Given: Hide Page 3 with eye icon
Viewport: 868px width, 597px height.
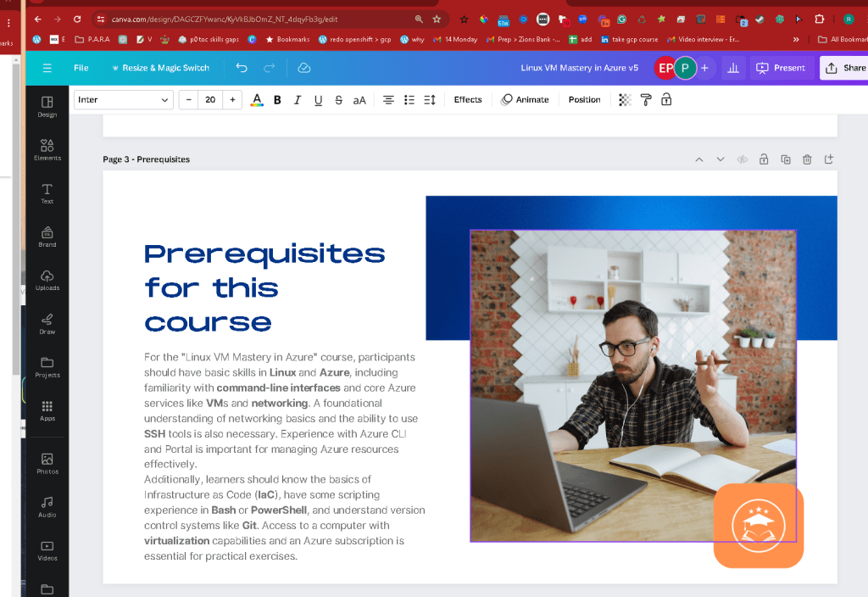Looking at the screenshot, I should 743,159.
